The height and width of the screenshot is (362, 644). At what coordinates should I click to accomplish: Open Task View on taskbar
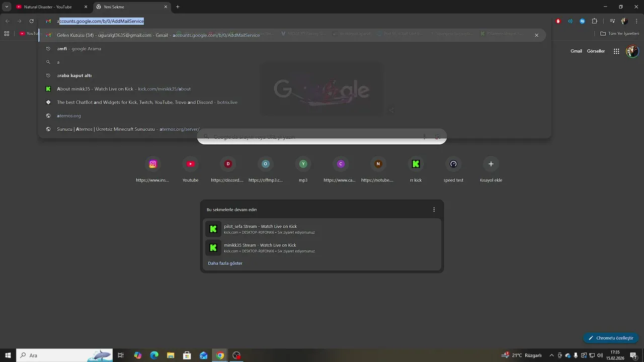click(121, 355)
